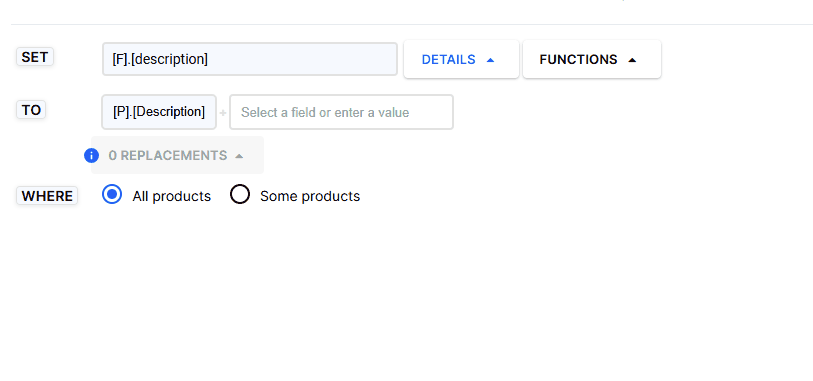813x381 pixels.
Task: Click the horizontal divider above the SET row
Action: [x=412, y=24]
